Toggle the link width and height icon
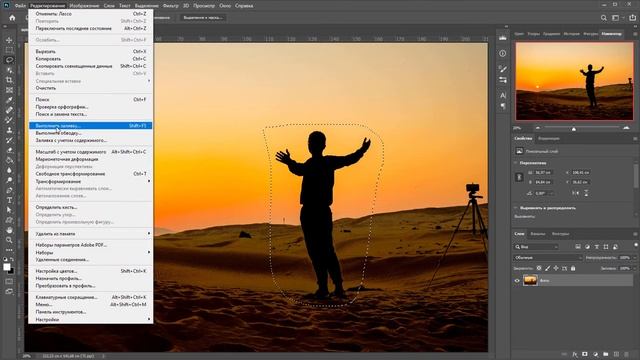 click(x=519, y=177)
